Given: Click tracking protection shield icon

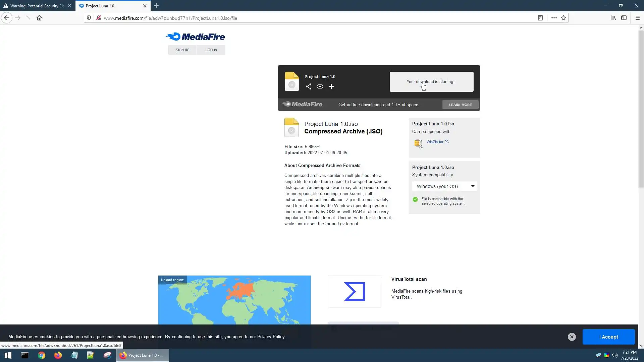Looking at the screenshot, I should tap(89, 18).
